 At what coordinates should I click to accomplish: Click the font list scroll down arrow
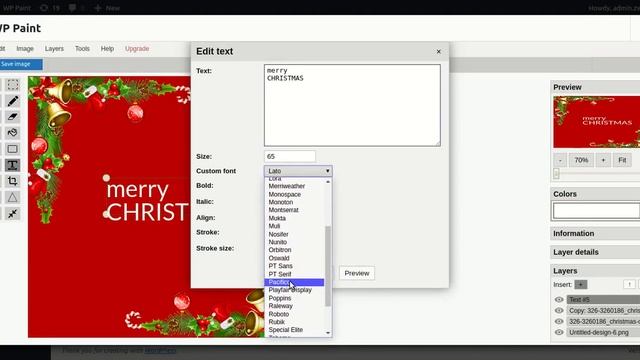coord(328,333)
